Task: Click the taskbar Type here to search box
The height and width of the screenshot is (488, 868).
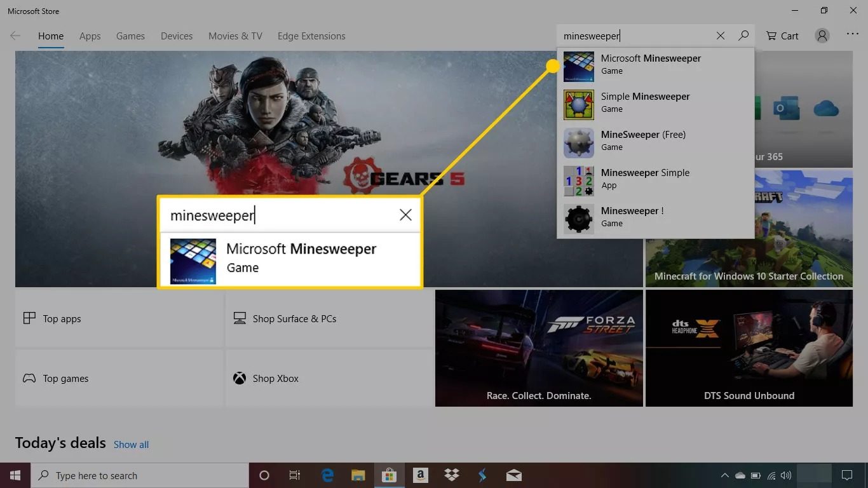Action: pyautogui.click(x=140, y=475)
